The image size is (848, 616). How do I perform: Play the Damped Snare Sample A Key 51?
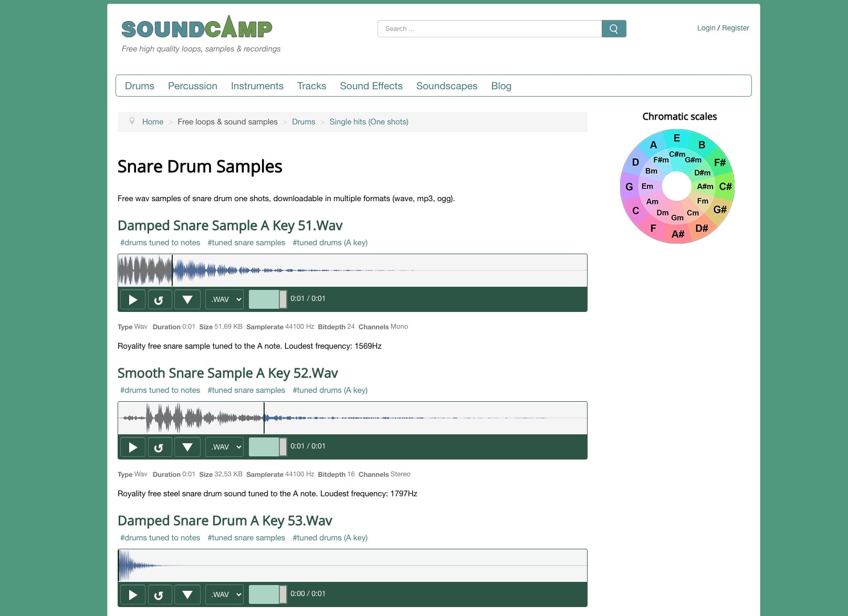click(132, 299)
